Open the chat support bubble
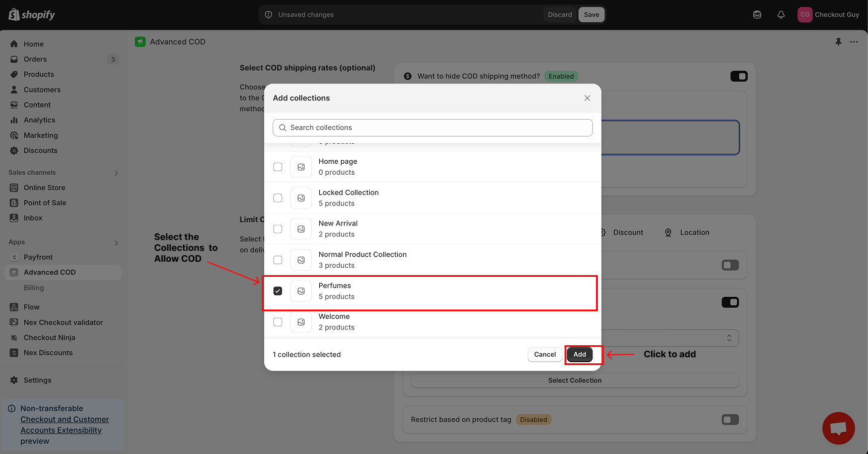The image size is (868, 454). tap(838, 428)
